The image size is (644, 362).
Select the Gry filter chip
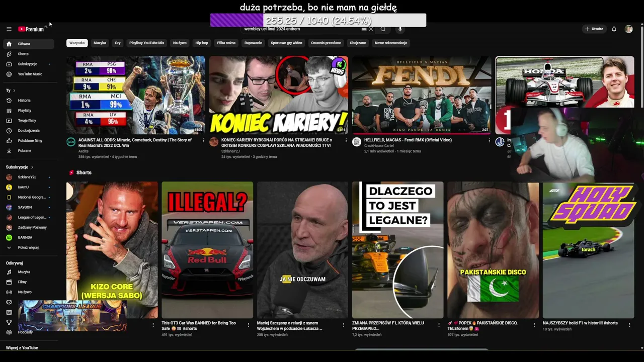click(118, 43)
